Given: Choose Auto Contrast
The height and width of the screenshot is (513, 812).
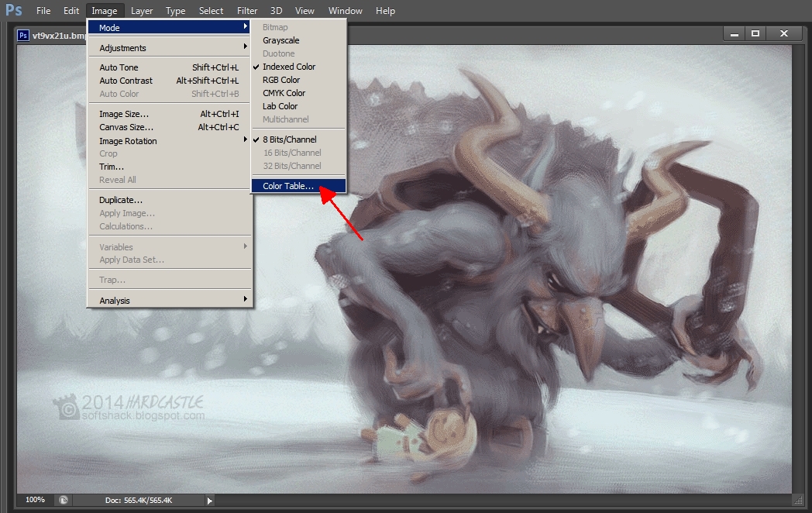Looking at the screenshot, I should 170,81.
